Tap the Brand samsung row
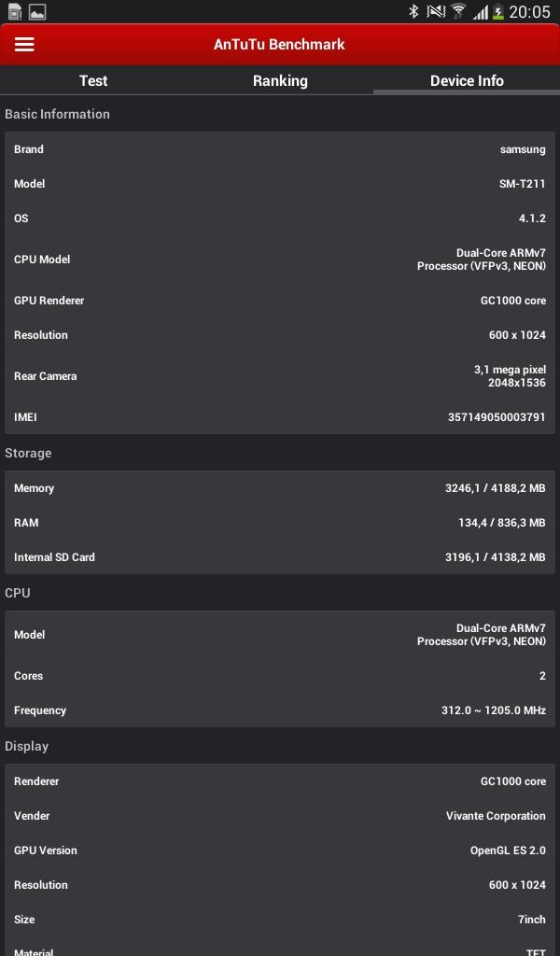 coord(280,149)
